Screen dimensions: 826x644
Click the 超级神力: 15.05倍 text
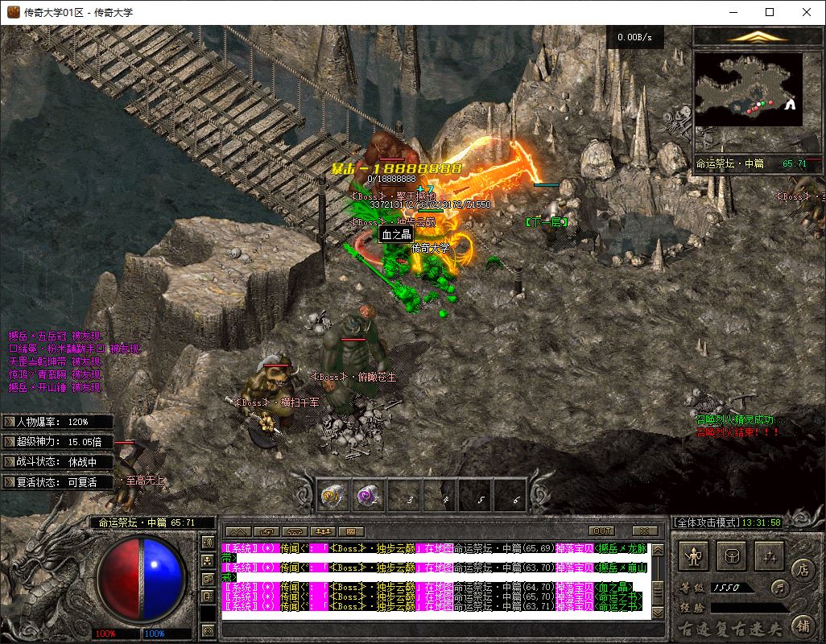point(59,442)
